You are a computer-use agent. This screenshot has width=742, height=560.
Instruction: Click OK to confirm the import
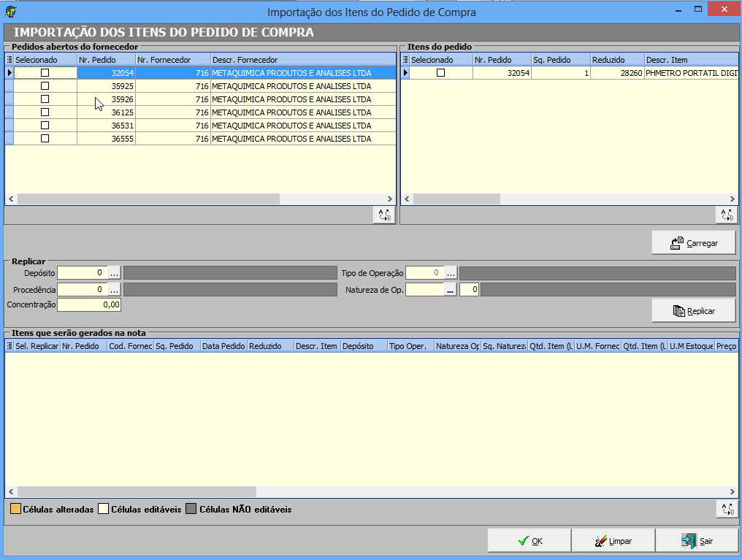click(x=529, y=541)
